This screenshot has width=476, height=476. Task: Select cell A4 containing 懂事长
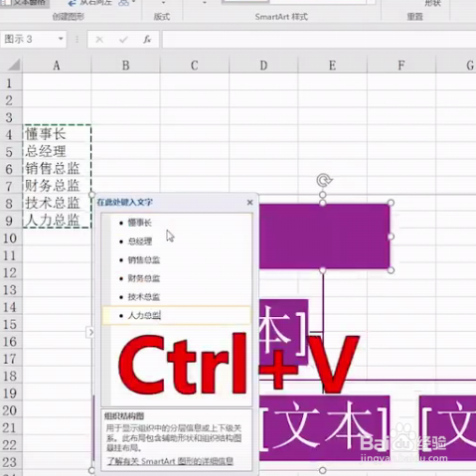click(x=57, y=134)
